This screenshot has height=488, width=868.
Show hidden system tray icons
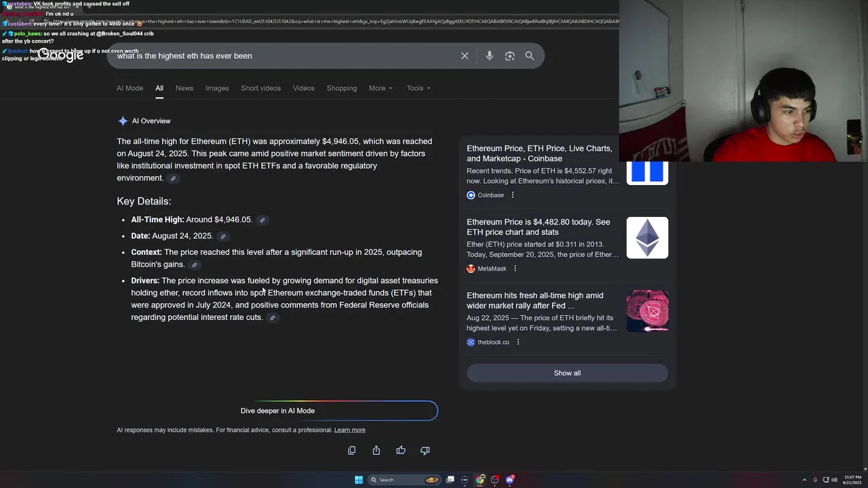pos(804,480)
